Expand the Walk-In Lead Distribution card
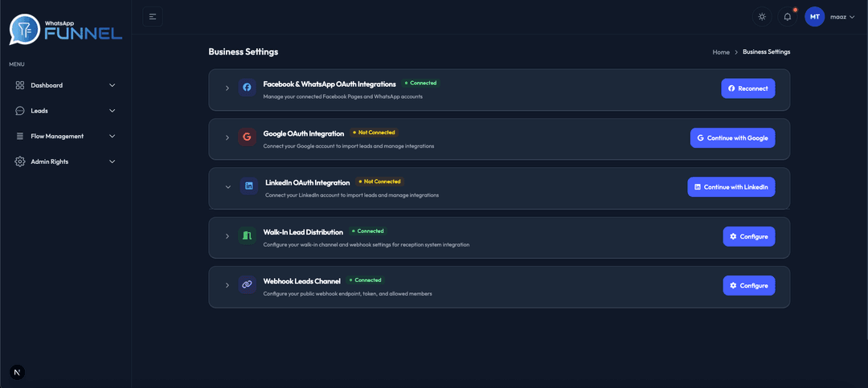 tap(227, 236)
